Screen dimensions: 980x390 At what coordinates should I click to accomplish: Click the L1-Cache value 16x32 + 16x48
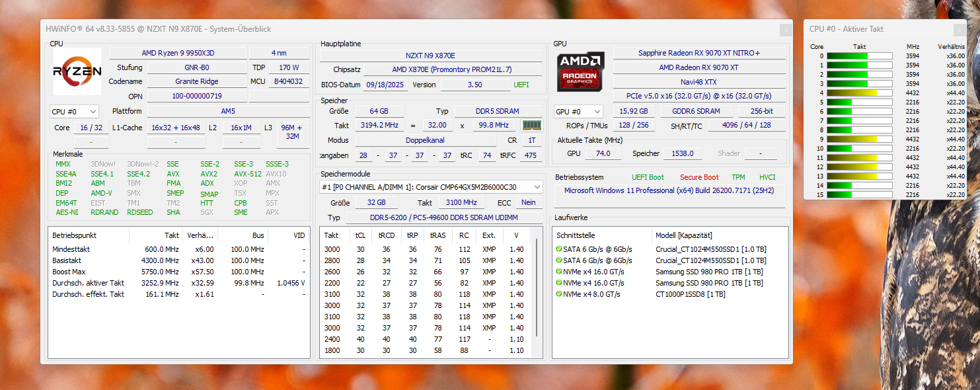175,128
